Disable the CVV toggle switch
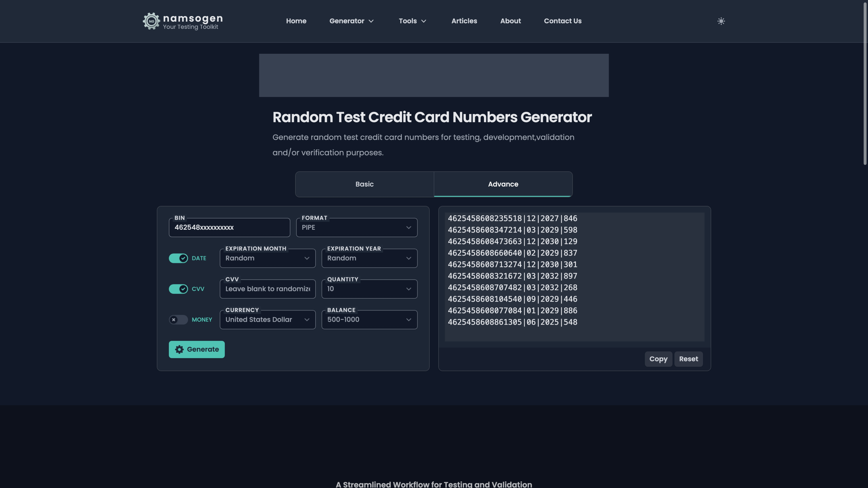The width and height of the screenshot is (868, 488). [178, 289]
